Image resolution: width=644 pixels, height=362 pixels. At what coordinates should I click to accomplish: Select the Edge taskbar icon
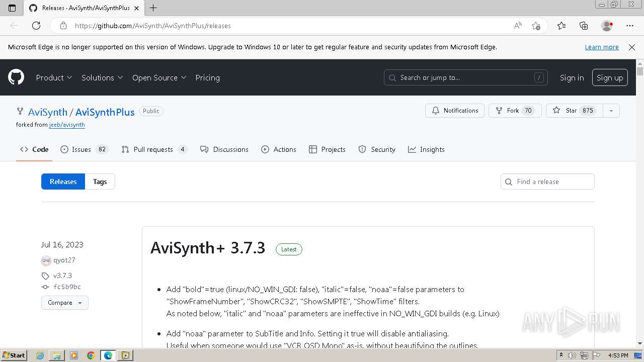108,355
